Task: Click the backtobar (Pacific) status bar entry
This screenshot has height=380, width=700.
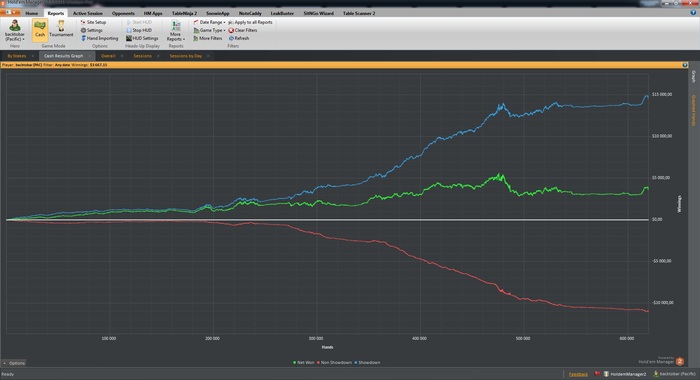Action: tap(675, 374)
